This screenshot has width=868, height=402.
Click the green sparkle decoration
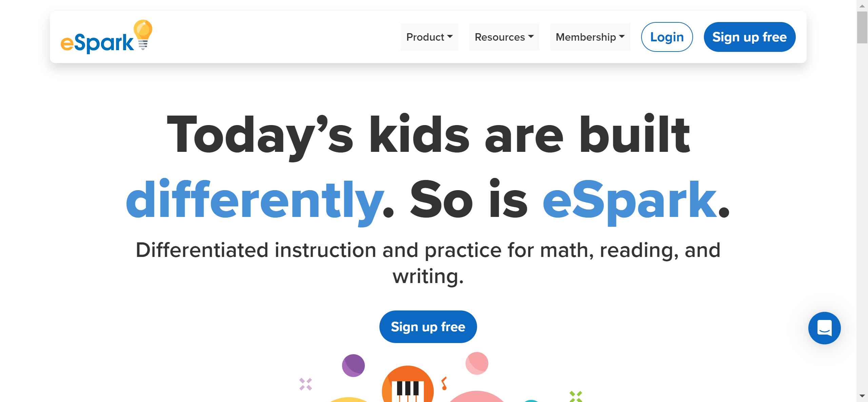click(576, 396)
